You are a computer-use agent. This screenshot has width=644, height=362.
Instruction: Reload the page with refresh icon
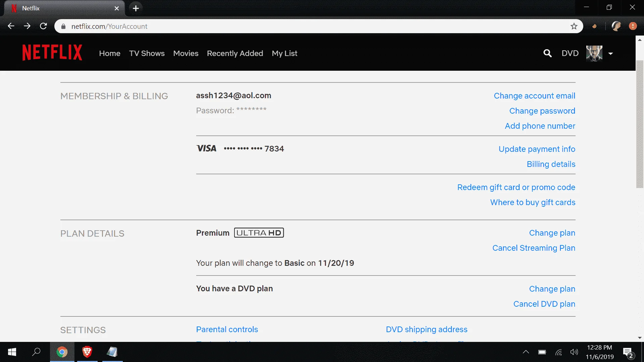pyautogui.click(x=43, y=26)
